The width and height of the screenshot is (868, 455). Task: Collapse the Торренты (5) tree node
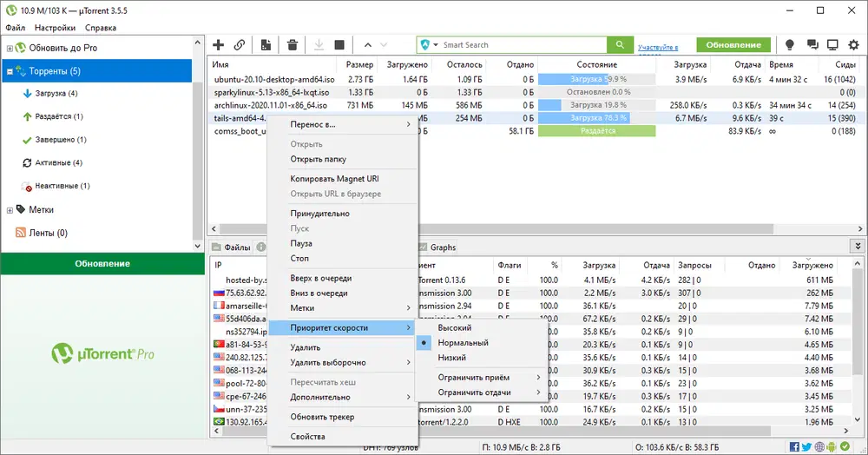10,71
